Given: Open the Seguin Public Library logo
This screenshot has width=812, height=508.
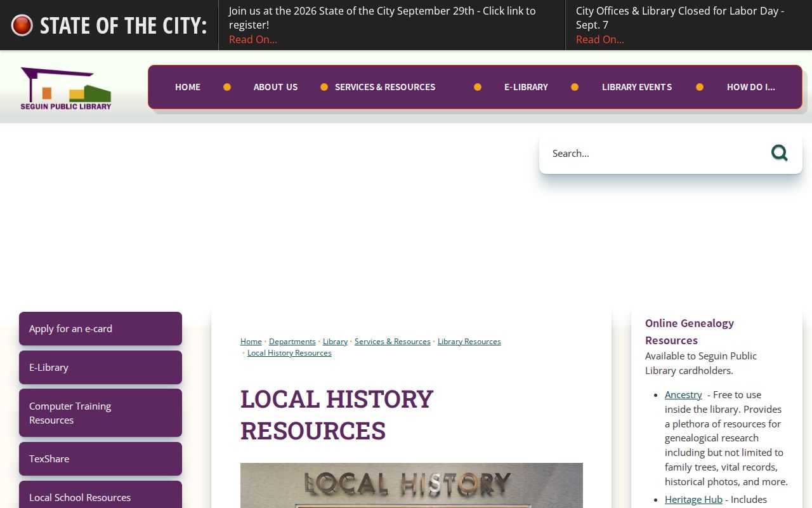Looking at the screenshot, I should click(x=66, y=88).
